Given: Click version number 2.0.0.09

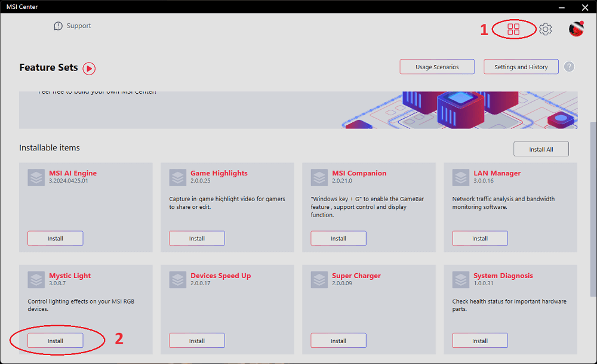Looking at the screenshot, I should point(342,283).
